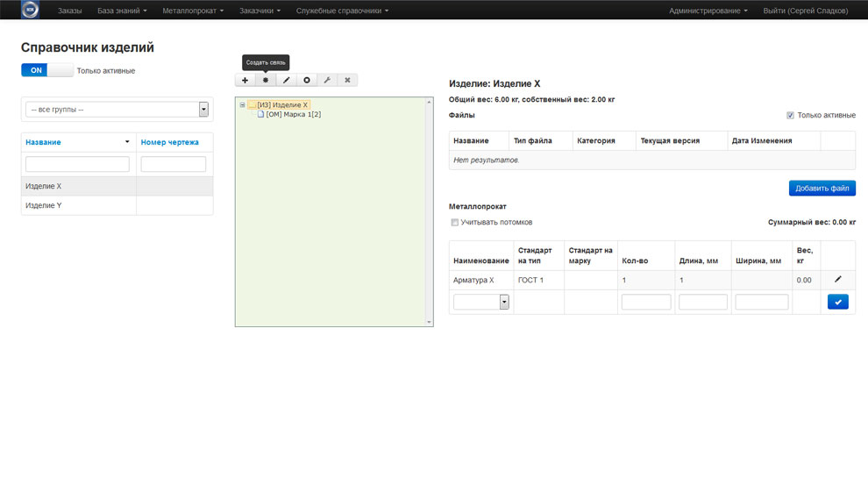Click the 'Создать связь' asterisk icon
The image size is (868, 478).
click(x=266, y=80)
